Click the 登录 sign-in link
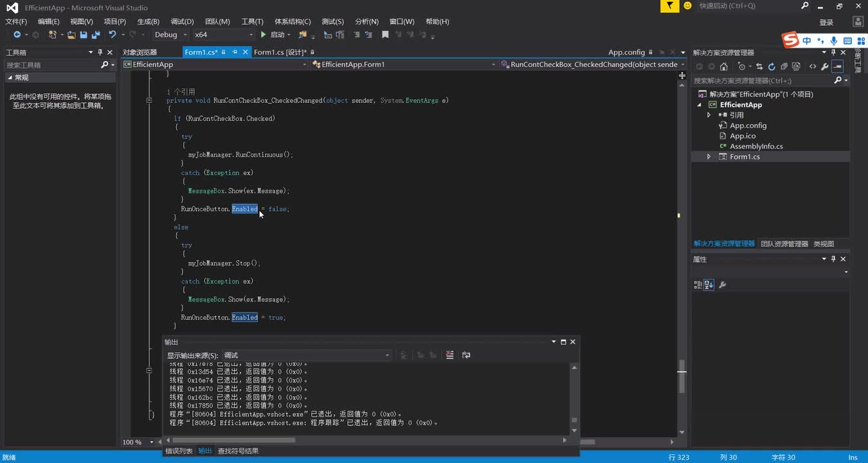 (826, 22)
